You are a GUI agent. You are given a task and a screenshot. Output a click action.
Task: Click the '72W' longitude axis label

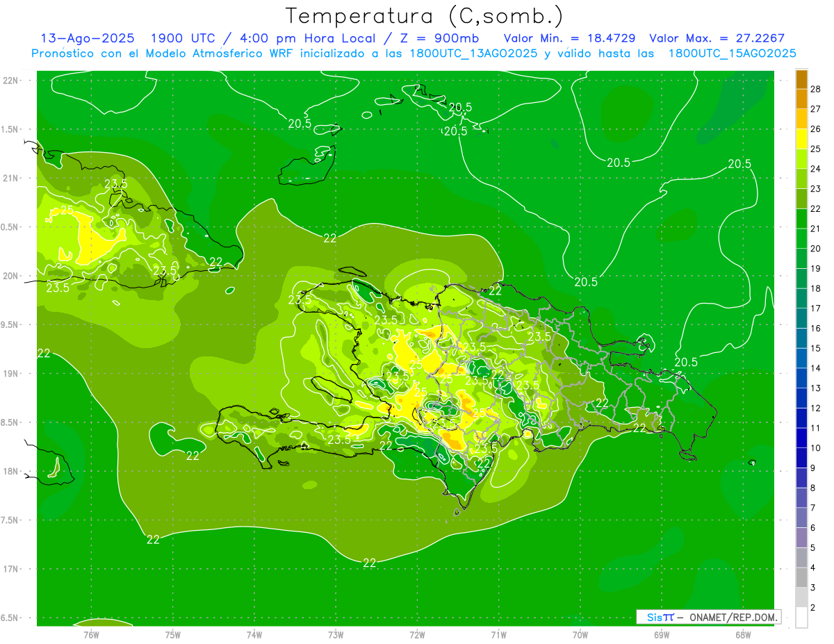click(x=417, y=634)
